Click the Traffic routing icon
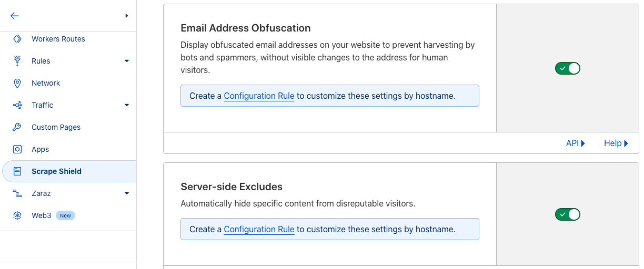644x269 pixels. [x=17, y=105]
